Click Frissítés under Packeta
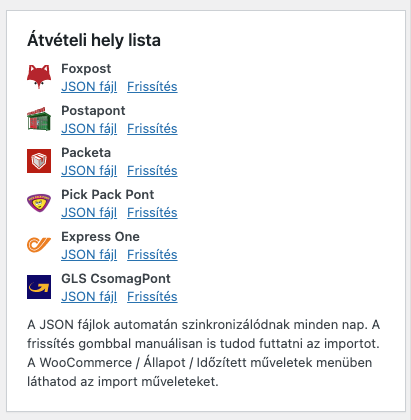This screenshot has height=420, width=411. (152, 171)
